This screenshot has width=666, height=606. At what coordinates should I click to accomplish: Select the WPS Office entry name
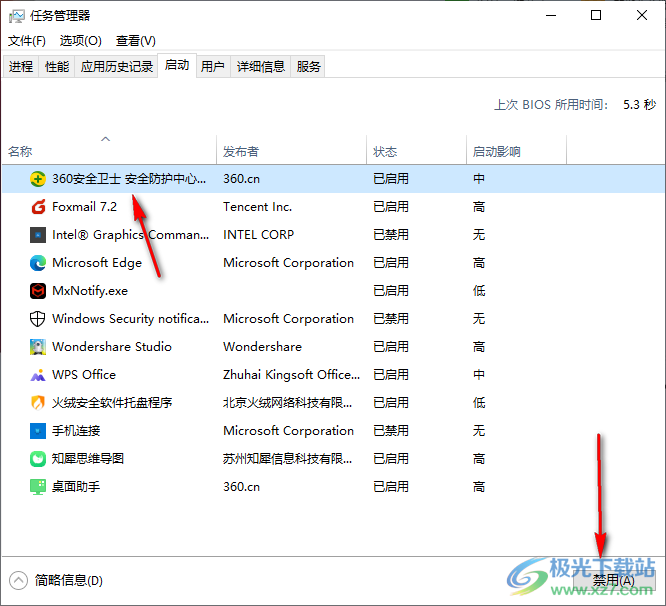tap(84, 375)
